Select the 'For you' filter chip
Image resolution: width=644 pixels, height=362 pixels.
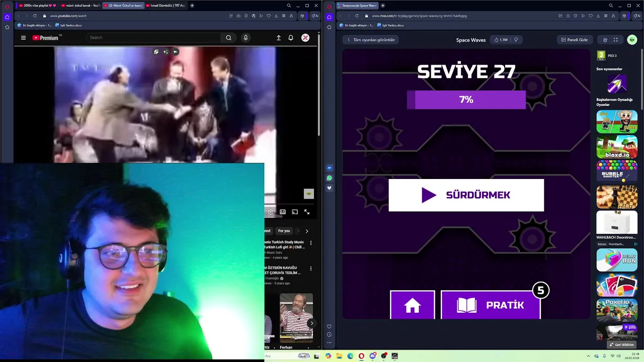coord(284,231)
